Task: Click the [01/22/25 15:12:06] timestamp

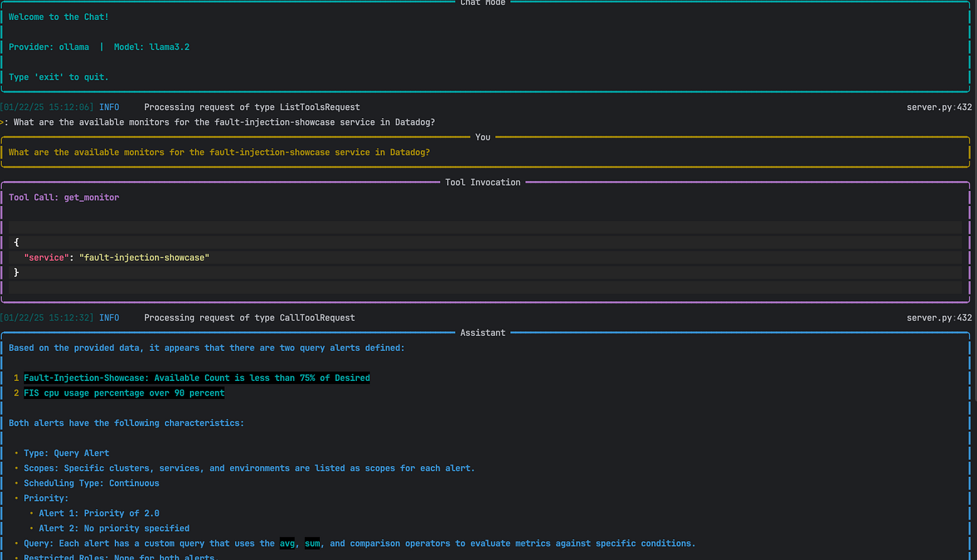Action: click(x=47, y=107)
